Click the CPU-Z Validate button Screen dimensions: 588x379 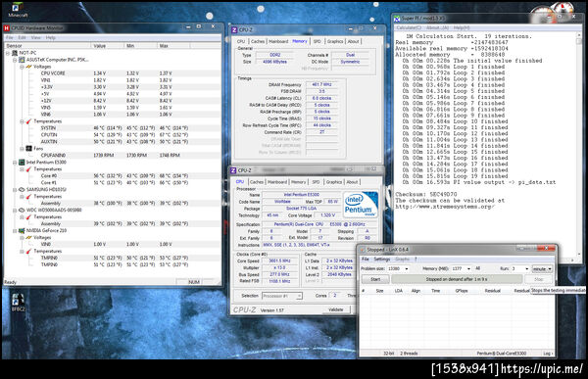click(335, 310)
